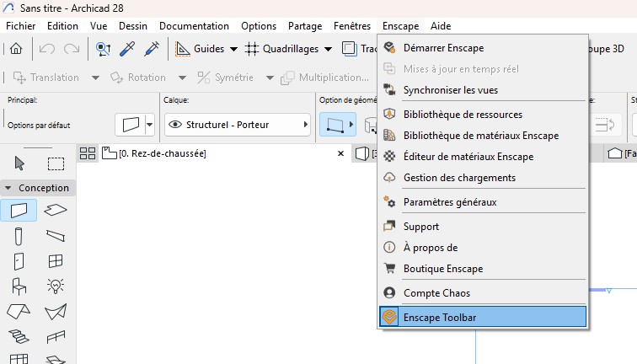This screenshot has width=637, height=364.
Task: Open the Partage menu
Action: click(x=305, y=26)
